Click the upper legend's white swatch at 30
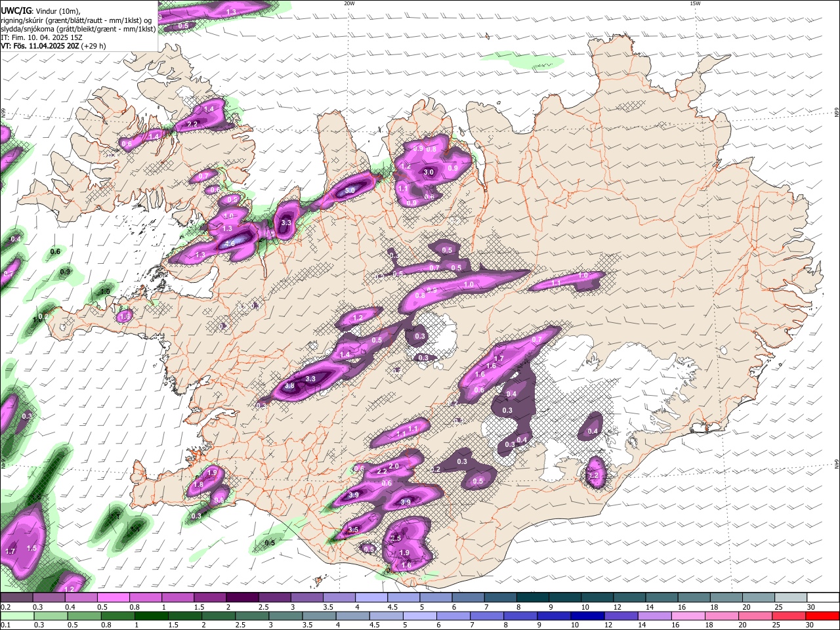This screenshot has height=630, width=840. 822,597
